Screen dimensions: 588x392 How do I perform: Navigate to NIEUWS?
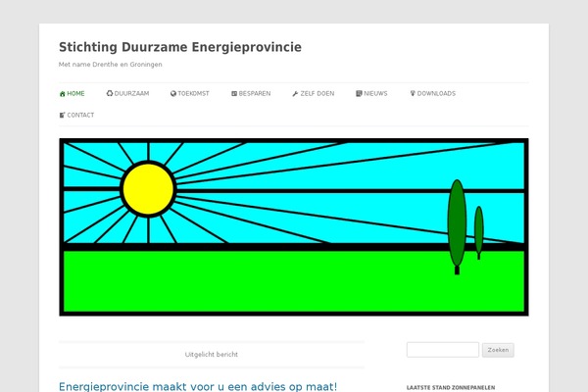tap(371, 94)
